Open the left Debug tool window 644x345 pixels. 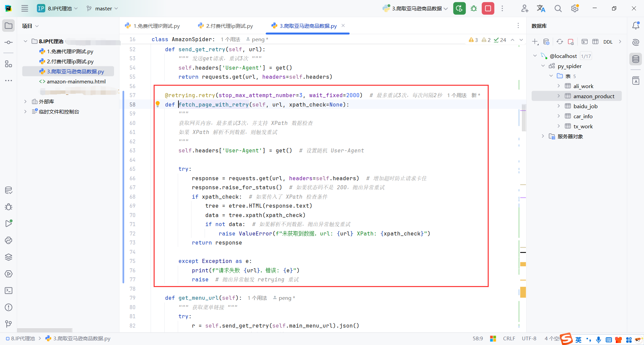pyautogui.click(x=9, y=207)
